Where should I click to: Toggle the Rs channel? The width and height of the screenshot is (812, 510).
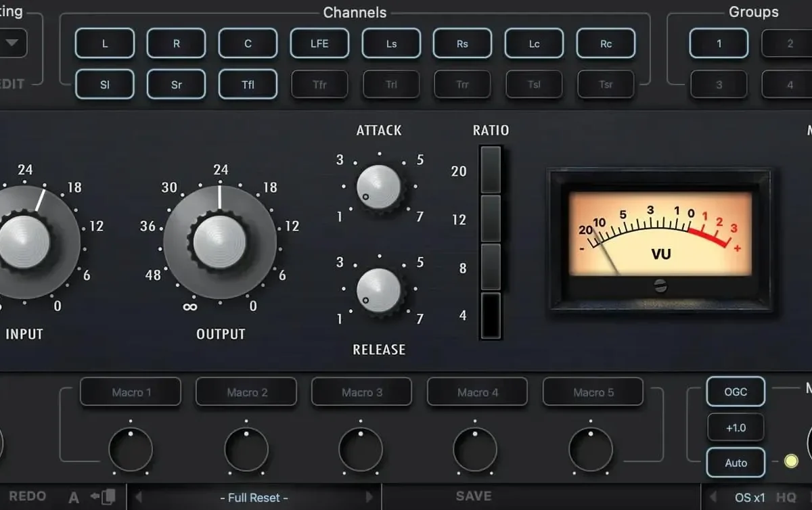coord(462,43)
